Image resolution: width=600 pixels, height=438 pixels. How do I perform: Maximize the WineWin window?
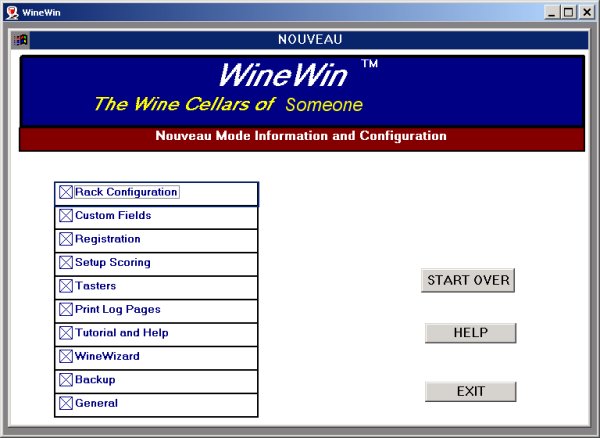pyautogui.click(x=568, y=12)
